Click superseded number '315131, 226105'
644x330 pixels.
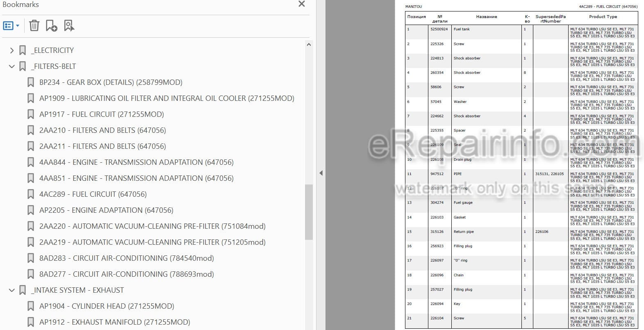coord(549,174)
